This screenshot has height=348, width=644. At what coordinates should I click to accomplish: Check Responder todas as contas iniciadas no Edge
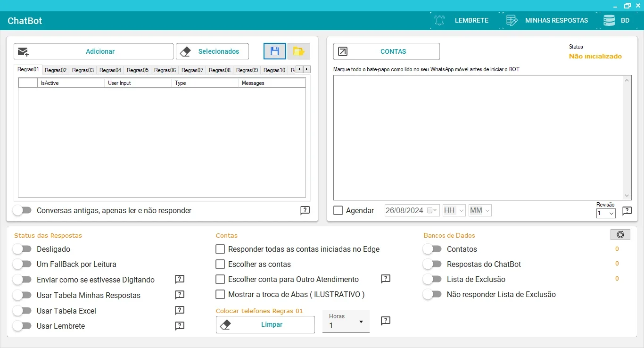click(220, 249)
